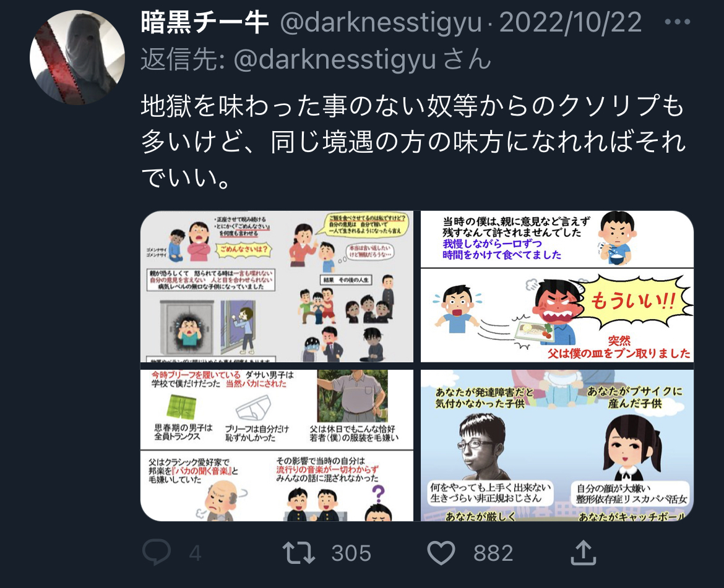Click the 返信先 reply-to label

click(x=183, y=60)
